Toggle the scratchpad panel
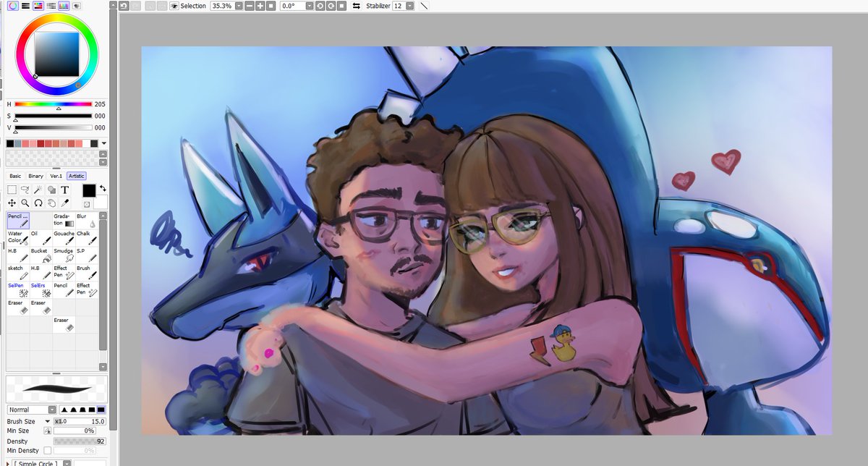The width and height of the screenshot is (868, 466). tap(77, 5)
